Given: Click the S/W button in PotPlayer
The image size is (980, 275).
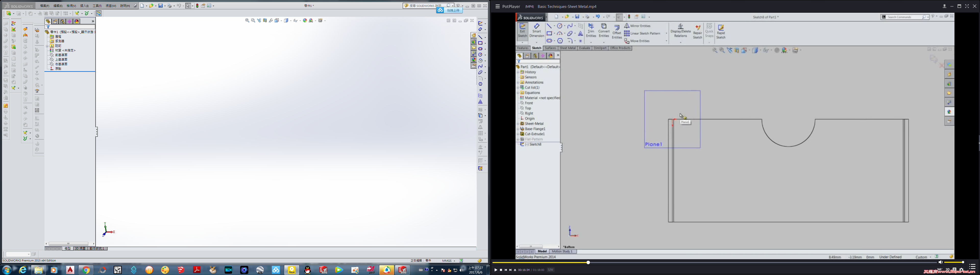Looking at the screenshot, I should tap(550, 270).
